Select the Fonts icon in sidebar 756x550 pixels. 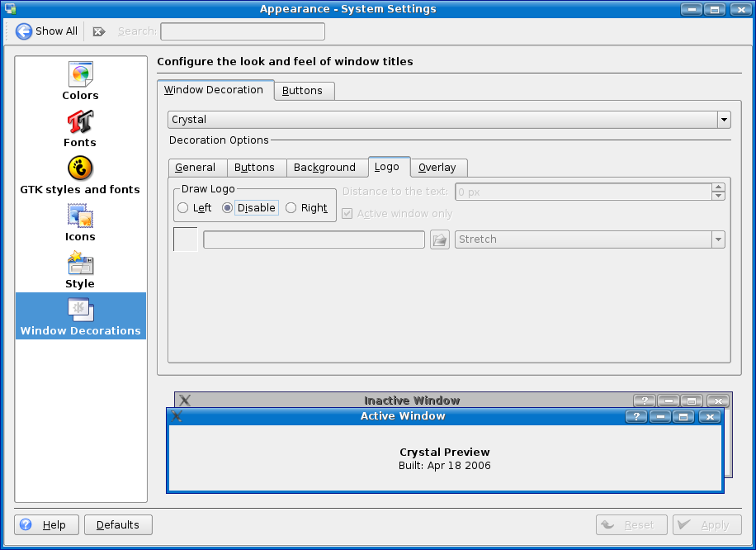click(x=80, y=122)
